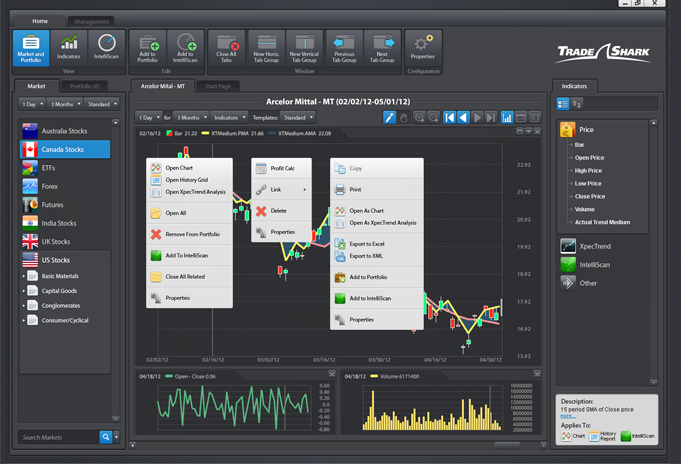Jump to last chart period

point(491,117)
